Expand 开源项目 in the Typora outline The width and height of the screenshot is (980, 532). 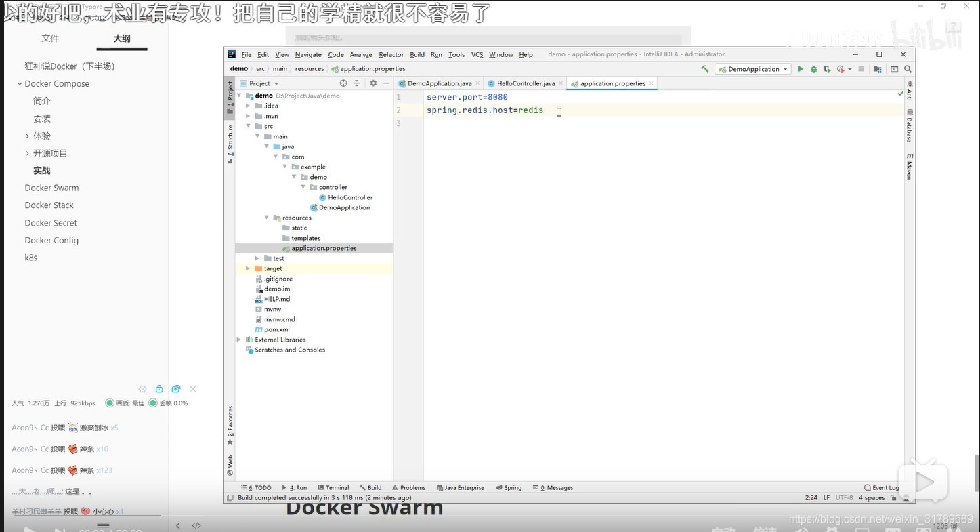[x=27, y=154]
